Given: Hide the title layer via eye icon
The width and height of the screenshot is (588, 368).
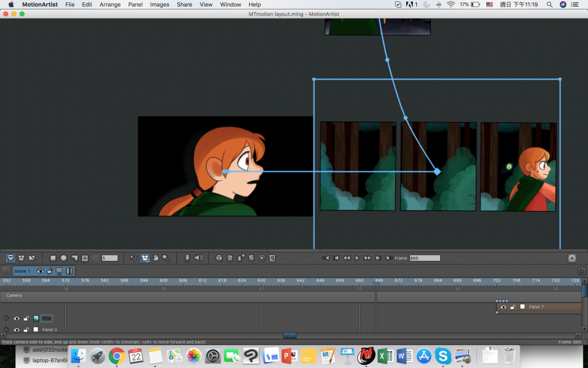Looking at the screenshot, I should [16, 319].
